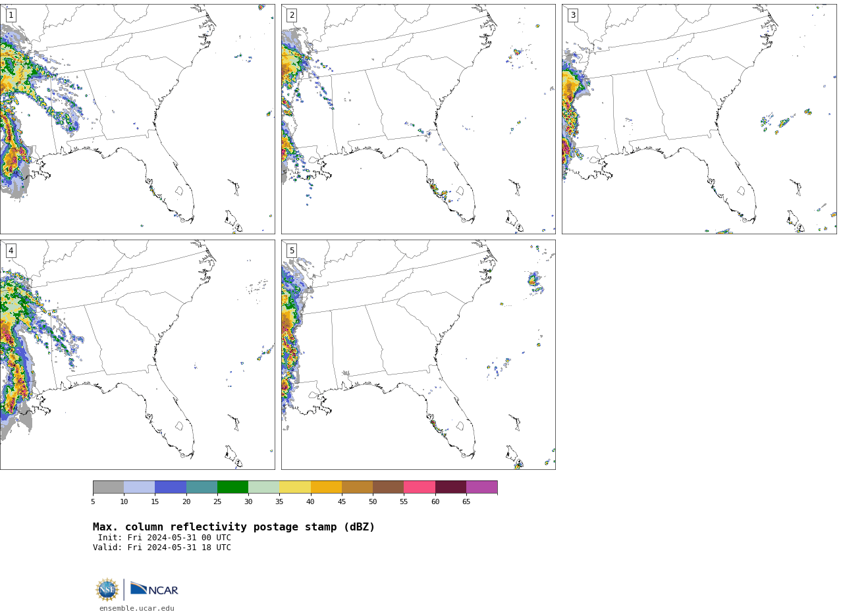Click the brown 50-55 dBZ swatch
Viewport: 843px width, 616px height.
click(x=389, y=487)
